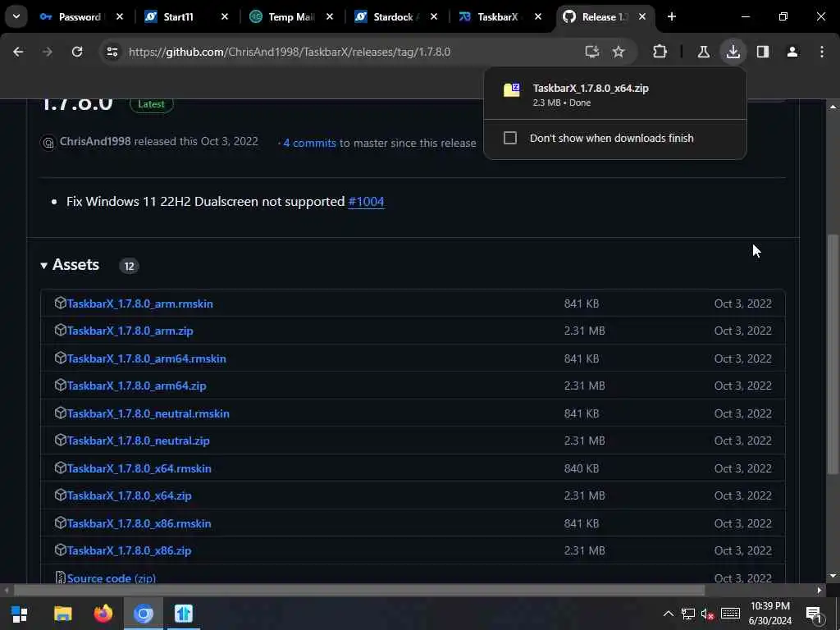Screen dimensions: 840x630
Task: Click the muted volume tray icon
Action: (708, 614)
